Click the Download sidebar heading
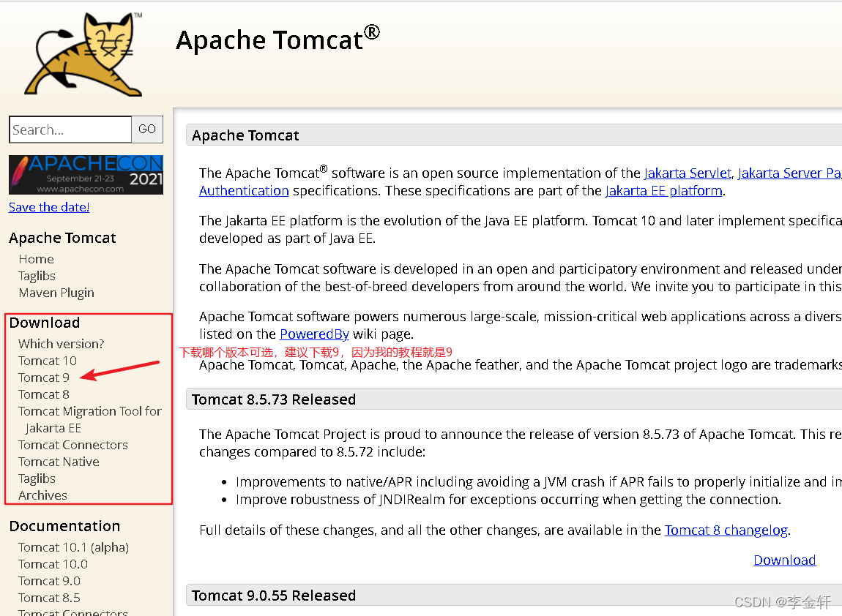Screen dimensions: 842x616 pyautogui.click(x=45, y=323)
